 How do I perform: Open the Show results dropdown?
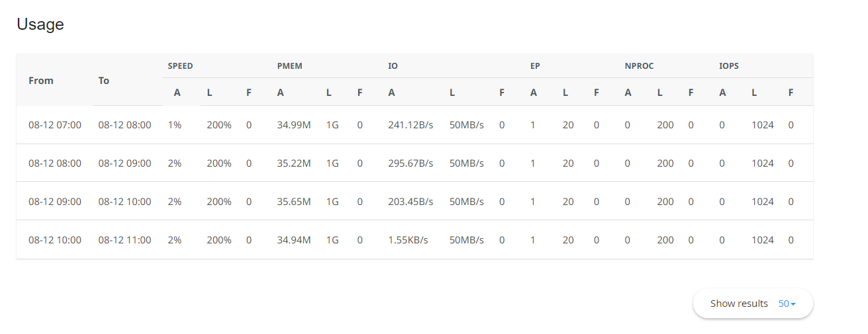coord(752,304)
